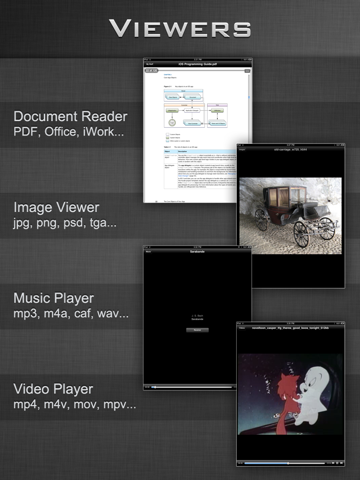Click the Viewers title

click(x=180, y=29)
